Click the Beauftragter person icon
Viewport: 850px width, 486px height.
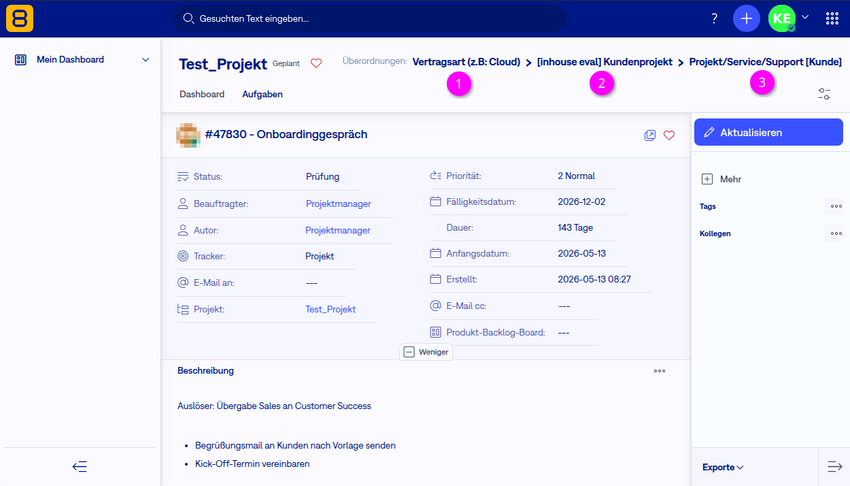pos(183,204)
